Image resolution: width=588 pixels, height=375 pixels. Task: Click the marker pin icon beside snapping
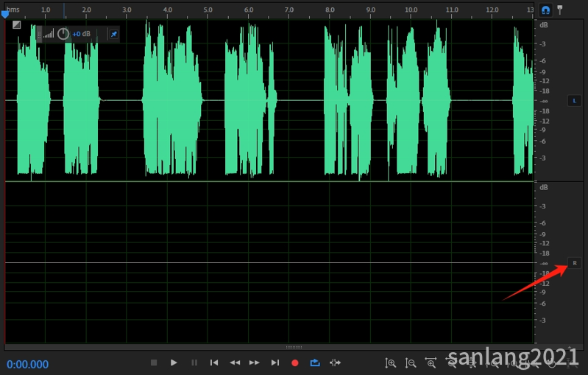[560, 10]
